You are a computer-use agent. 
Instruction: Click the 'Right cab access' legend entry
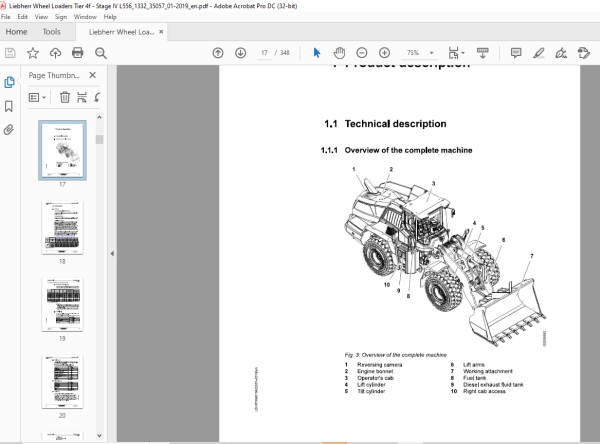click(484, 391)
